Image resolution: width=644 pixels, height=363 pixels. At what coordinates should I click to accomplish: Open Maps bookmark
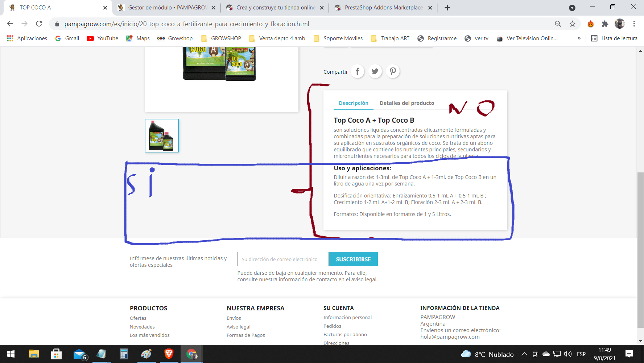tap(138, 38)
